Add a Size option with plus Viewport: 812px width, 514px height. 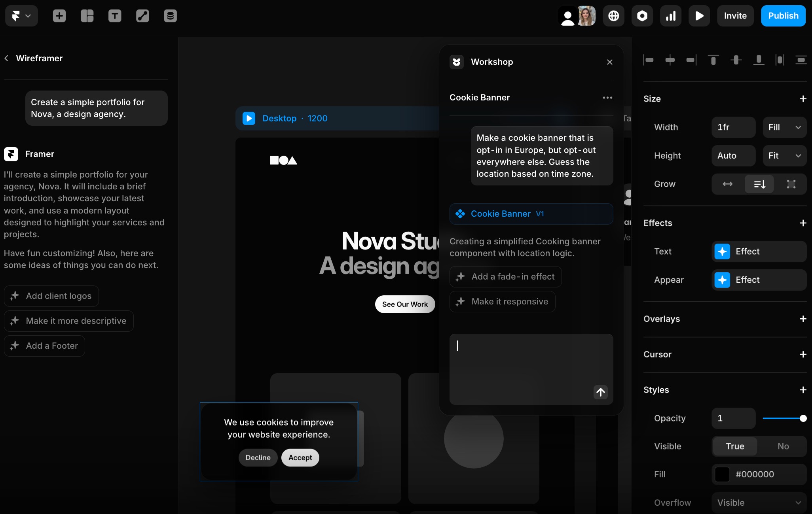[803, 99]
